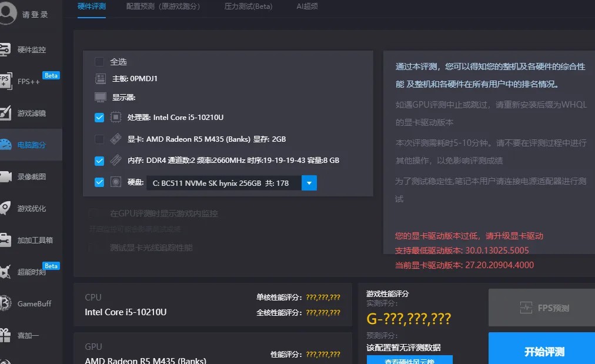Click 显示器 row label
Screen dimensions: 595x364
coord(123,98)
